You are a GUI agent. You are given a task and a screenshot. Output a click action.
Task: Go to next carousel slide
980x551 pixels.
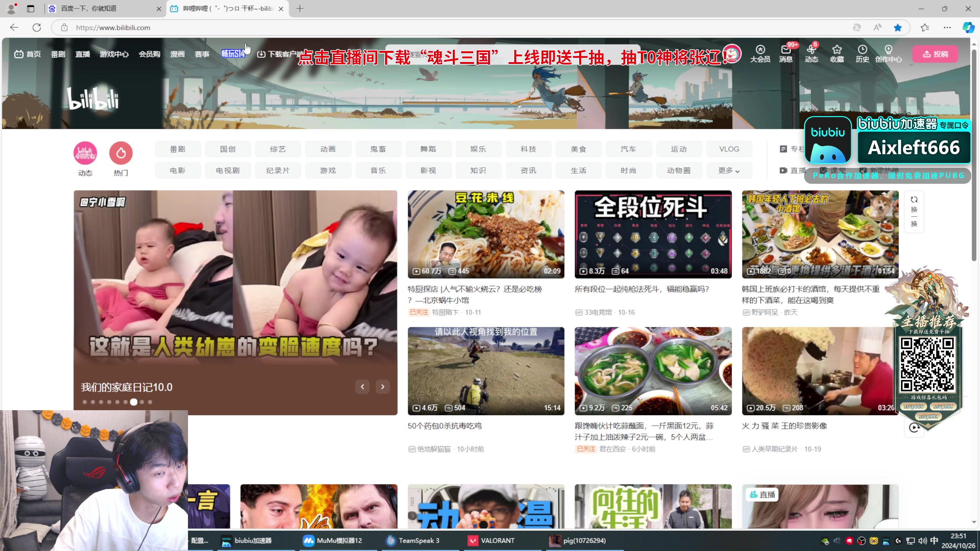pyautogui.click(x=382, y=386)
